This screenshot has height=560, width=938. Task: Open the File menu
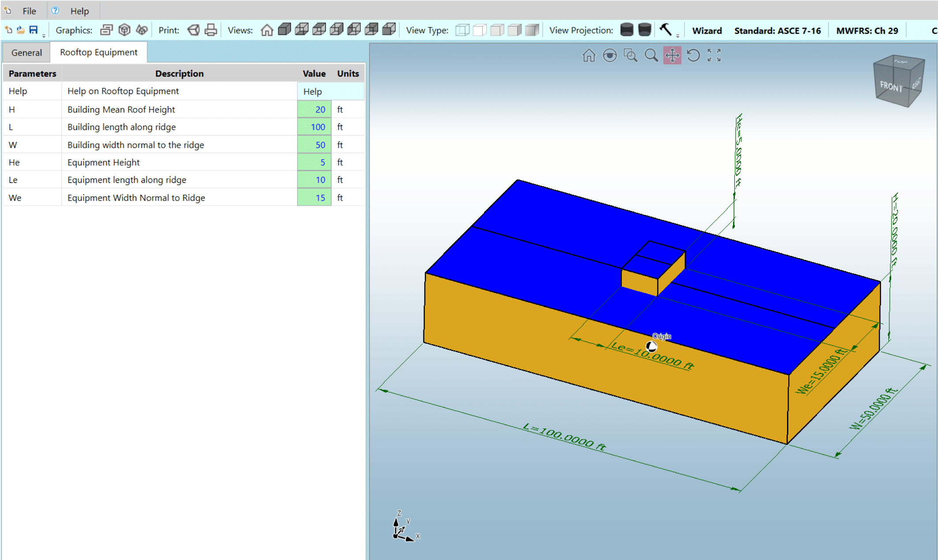pos(29,11)
